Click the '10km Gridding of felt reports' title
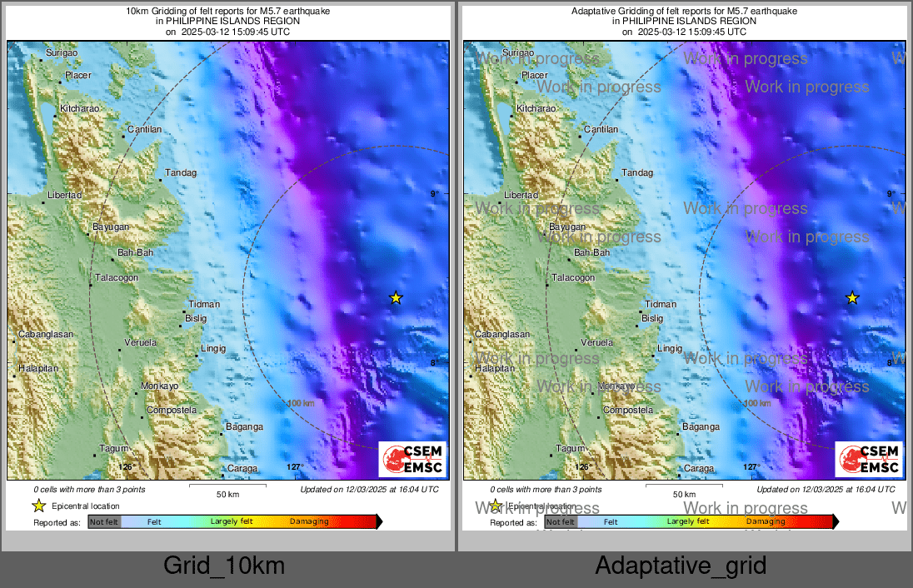 227,12
